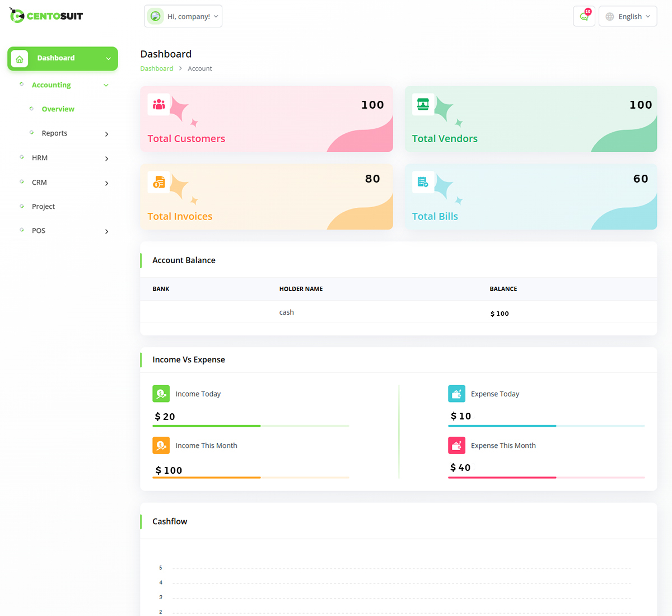Open the English language dropdown

[628, 16]
